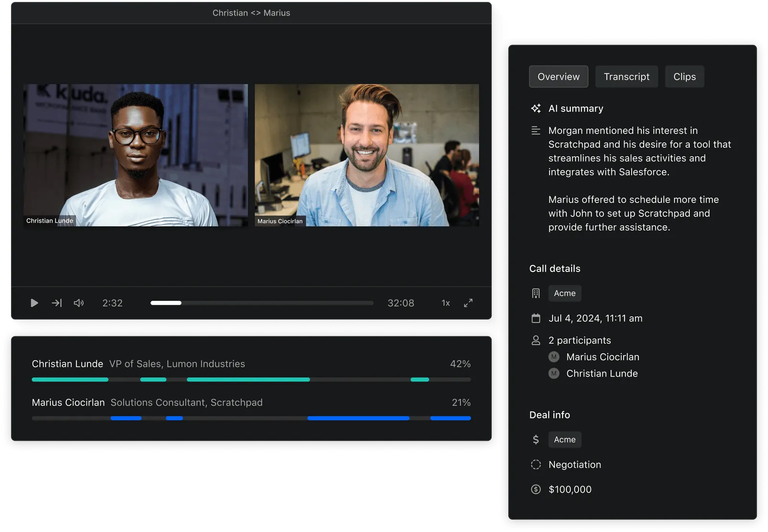Open Acme deal tag in Deal info
The height and width of the screenshot is (532, 768).
tap(565, 440)
